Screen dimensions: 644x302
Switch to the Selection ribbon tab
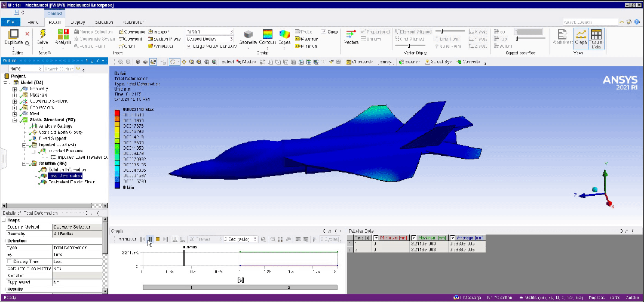105,22
